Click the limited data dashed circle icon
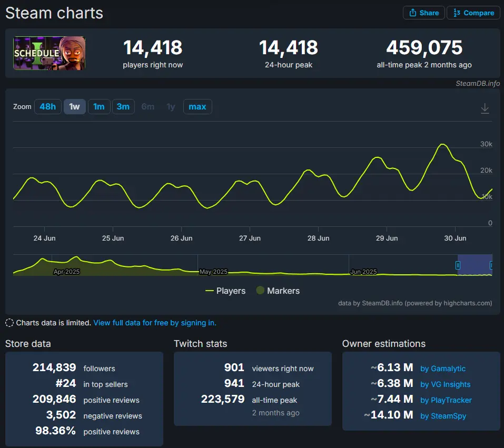504x448 pixels. 9,323
